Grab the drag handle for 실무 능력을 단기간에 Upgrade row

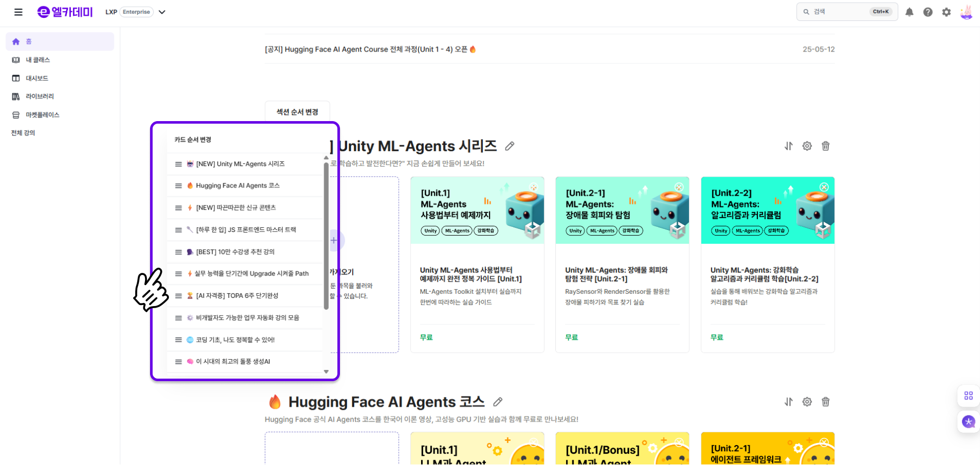click(x=178, y=274)
